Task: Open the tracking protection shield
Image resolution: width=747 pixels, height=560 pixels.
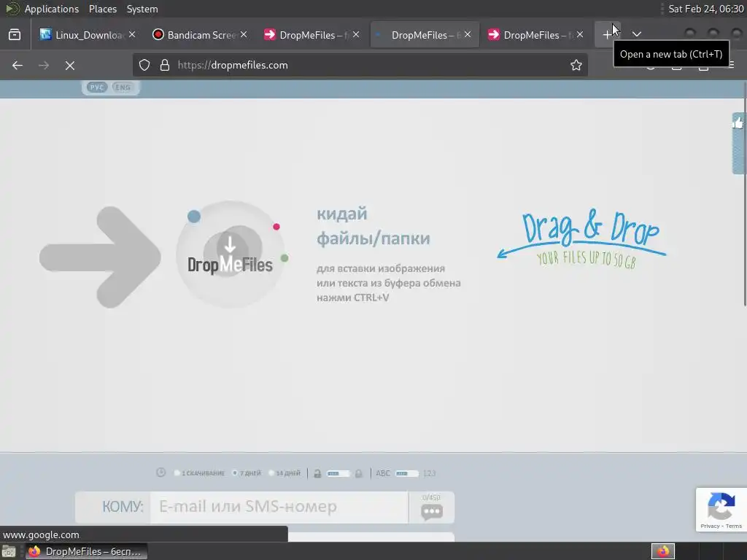Action: (144, 65)
